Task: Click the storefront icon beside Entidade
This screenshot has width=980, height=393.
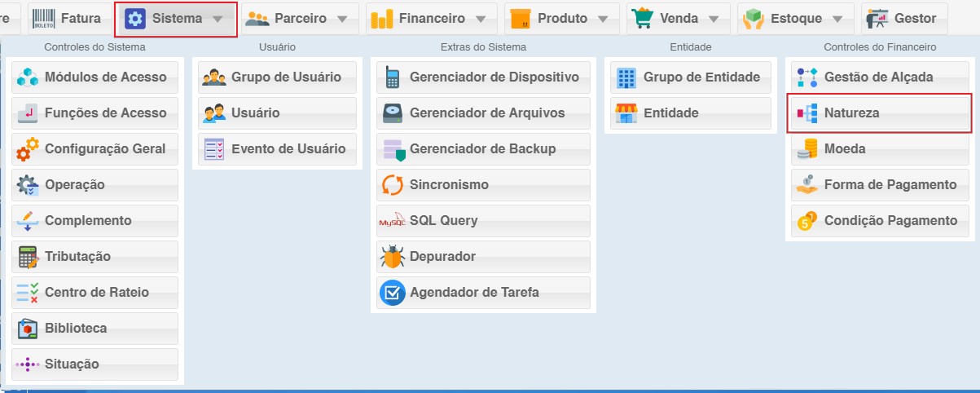Action: [x=626, y=113]
